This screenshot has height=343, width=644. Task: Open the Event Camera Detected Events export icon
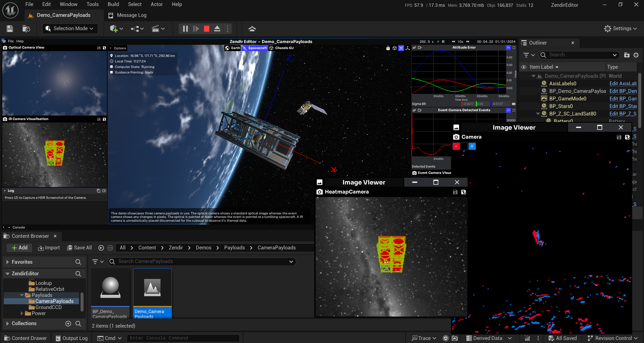click(419, 110)
